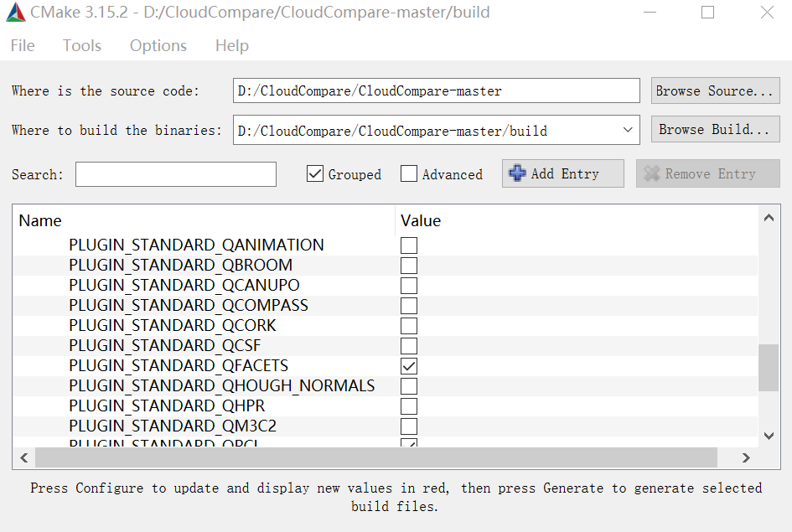Screen dimensions: 792x532
Task: Click the left arrow of the horizontal scrollbar
Action: (x=23, y=457)
